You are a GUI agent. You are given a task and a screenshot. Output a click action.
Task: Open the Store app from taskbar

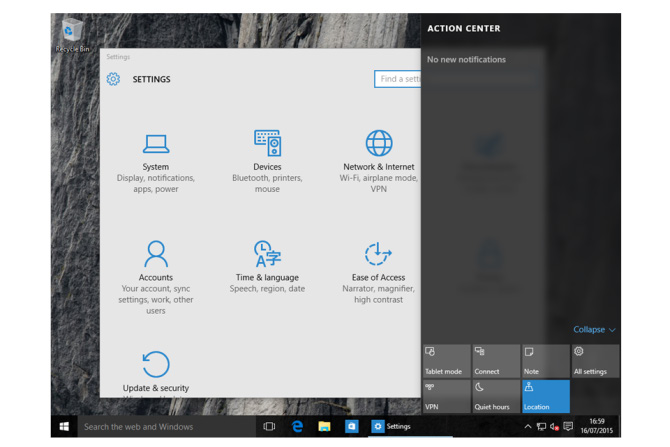[352, 426]
